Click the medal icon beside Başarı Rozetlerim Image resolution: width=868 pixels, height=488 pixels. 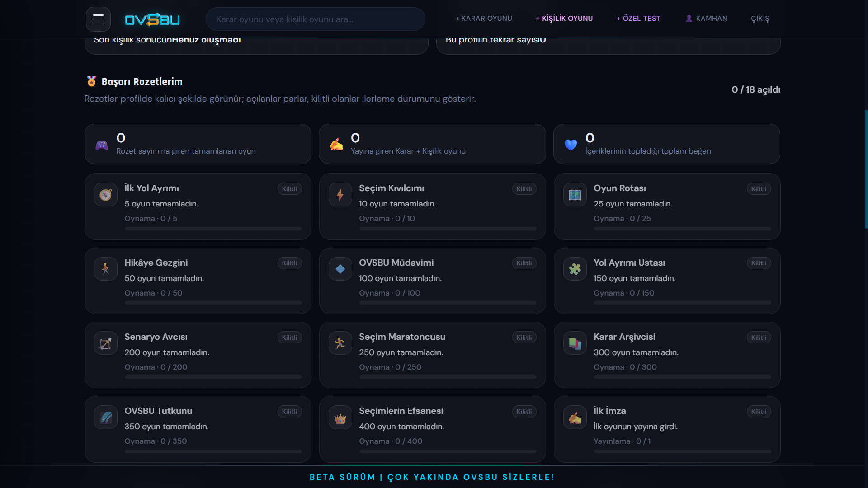[x=91, y=81]
